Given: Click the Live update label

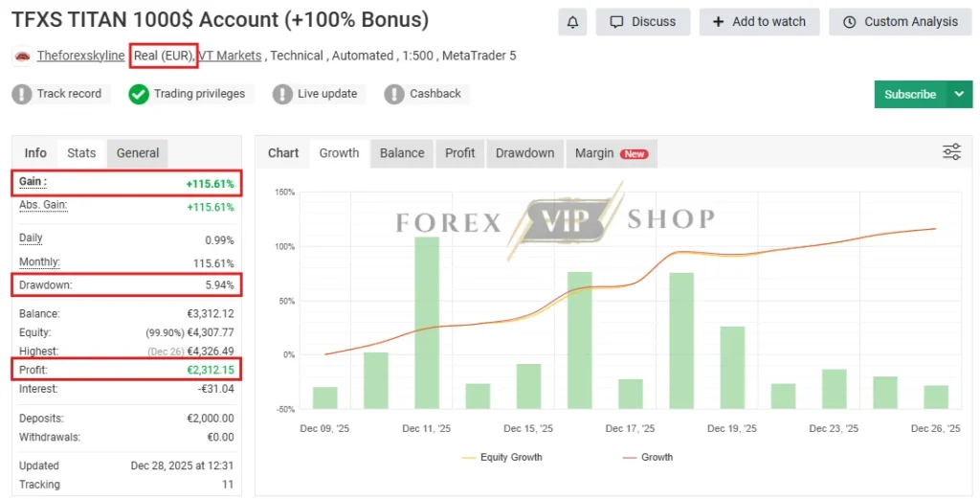Looking at the screenshot, I should [327, 94].
